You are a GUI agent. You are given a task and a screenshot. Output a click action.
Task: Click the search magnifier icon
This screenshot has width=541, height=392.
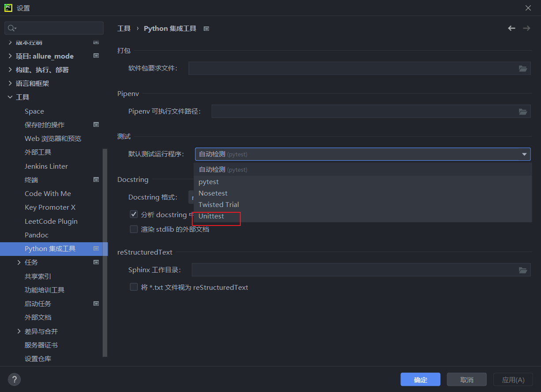[x=12, y=28]
